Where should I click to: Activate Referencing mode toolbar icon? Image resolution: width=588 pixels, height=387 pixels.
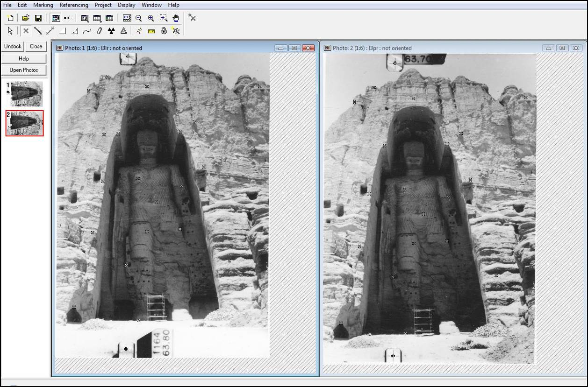tap(68, 18)
